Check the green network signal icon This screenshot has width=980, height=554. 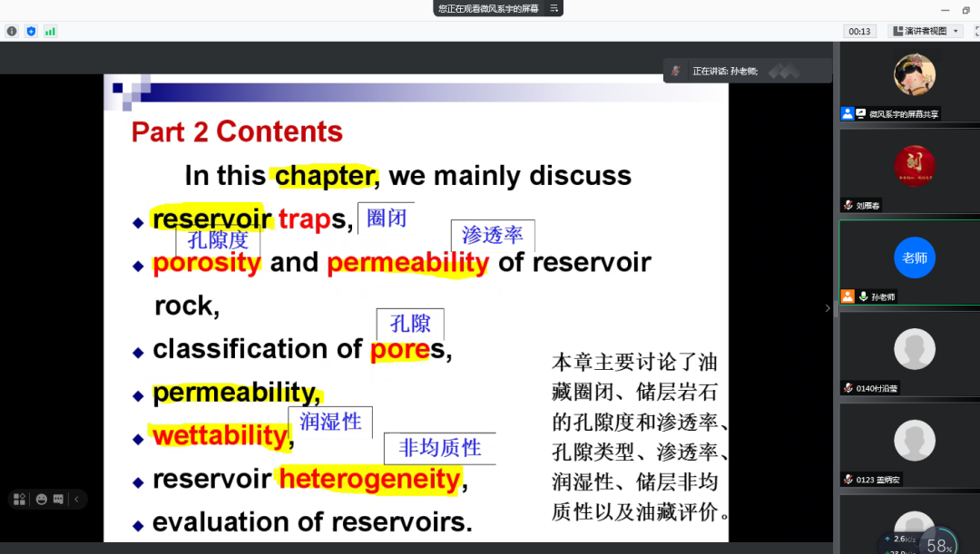tap(50, 31)
